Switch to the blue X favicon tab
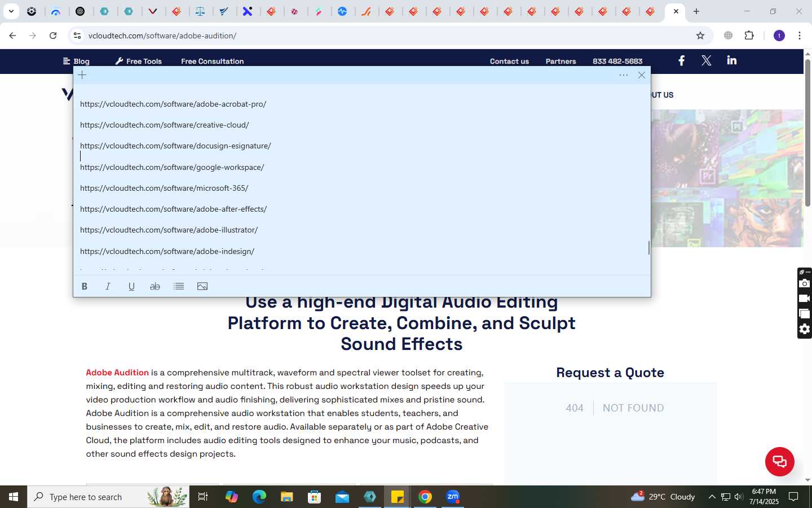Viewport: 812px width, 508px height. (248, 11)
